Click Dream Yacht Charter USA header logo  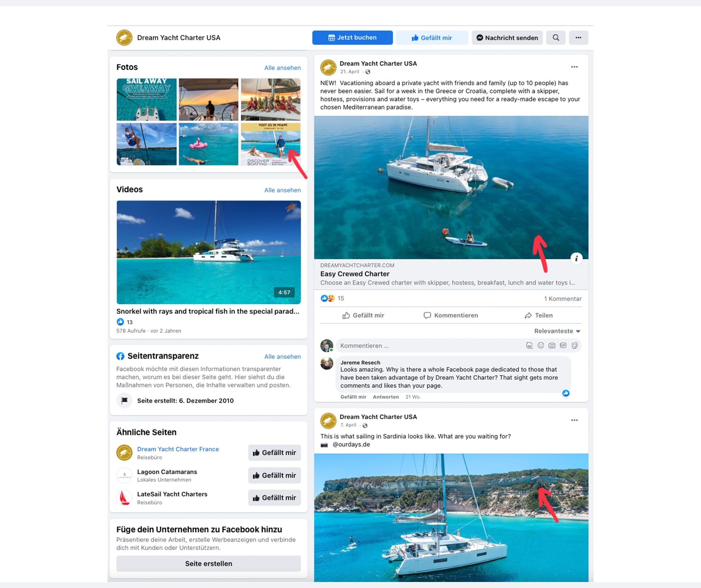[124, 38]
